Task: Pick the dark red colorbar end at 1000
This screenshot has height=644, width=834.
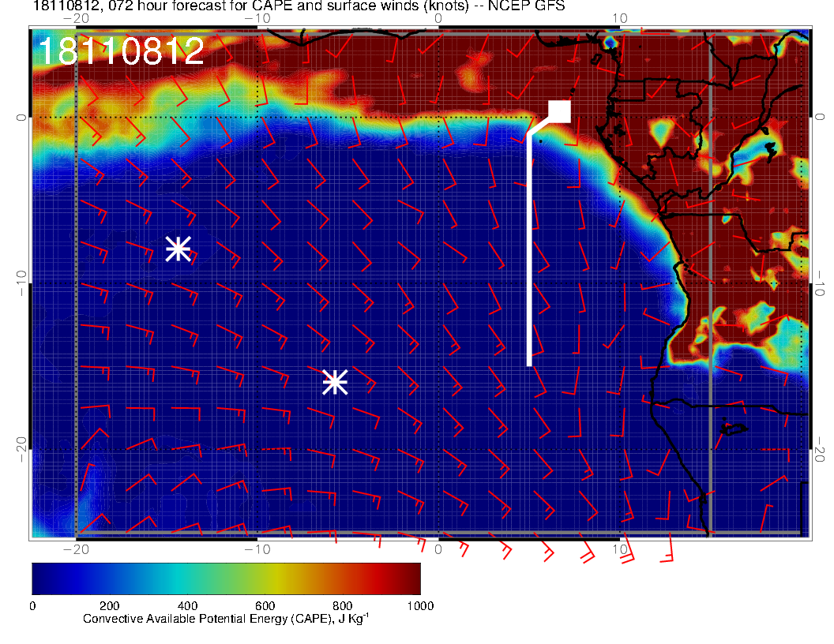Action: pos(414,578)
